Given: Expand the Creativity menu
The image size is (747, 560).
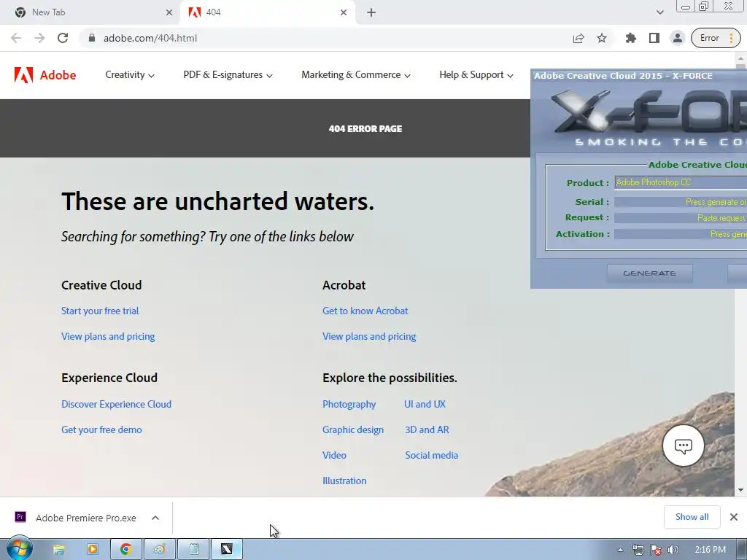Looking at the screenshot, I should tap(130, 75).
